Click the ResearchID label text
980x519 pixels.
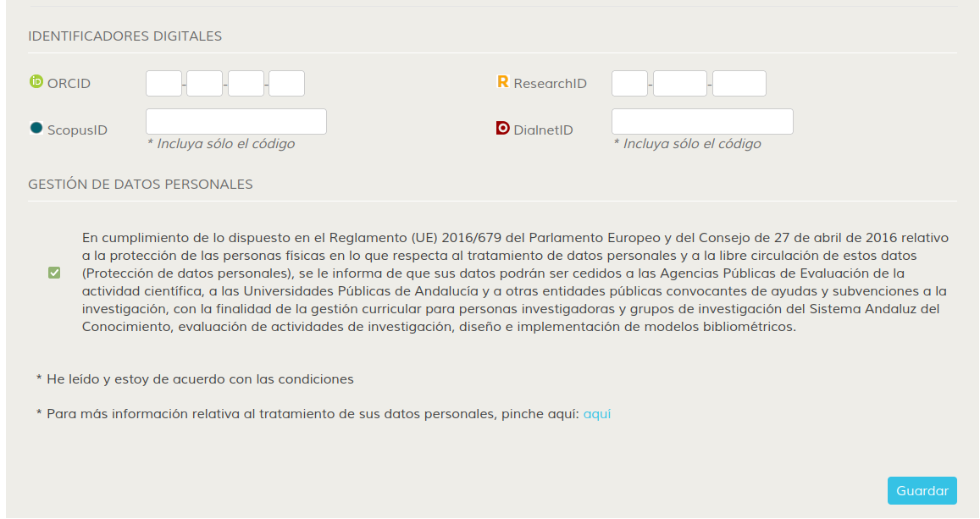[550, 84]
